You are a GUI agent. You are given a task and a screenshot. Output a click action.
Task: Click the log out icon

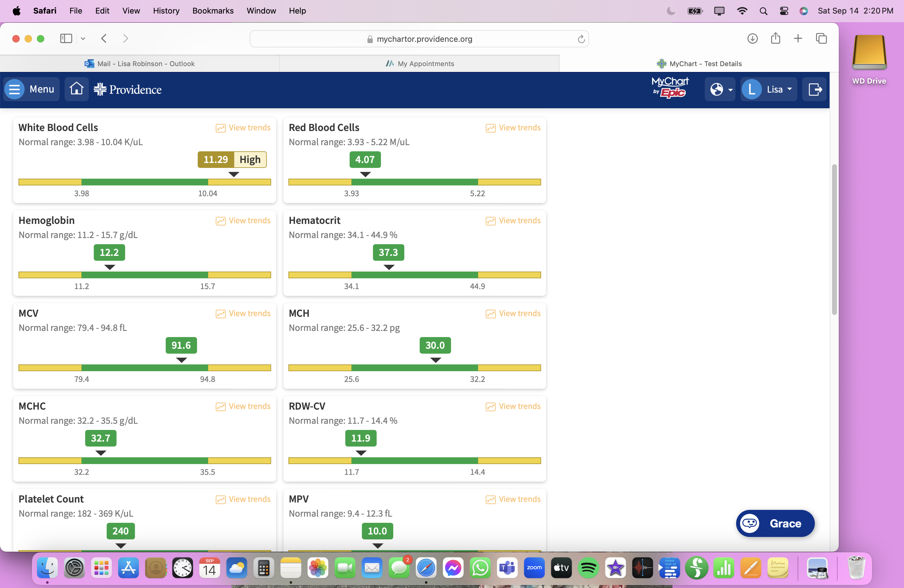pos(814,89)
